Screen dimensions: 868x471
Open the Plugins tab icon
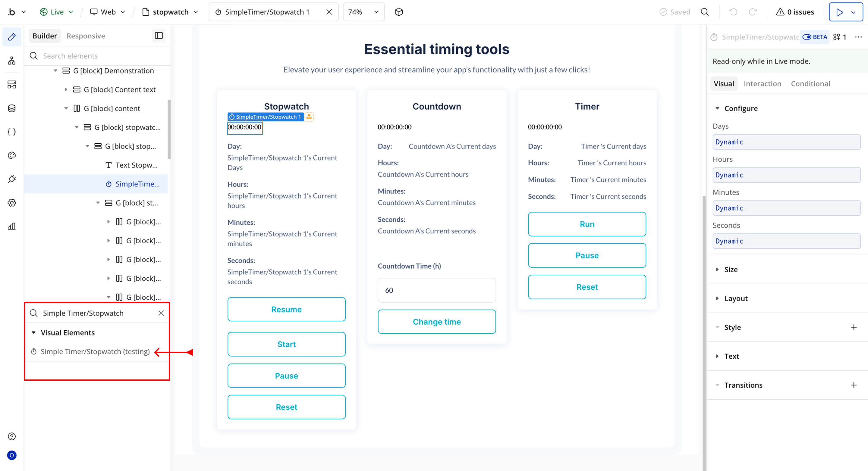(12, 179)
